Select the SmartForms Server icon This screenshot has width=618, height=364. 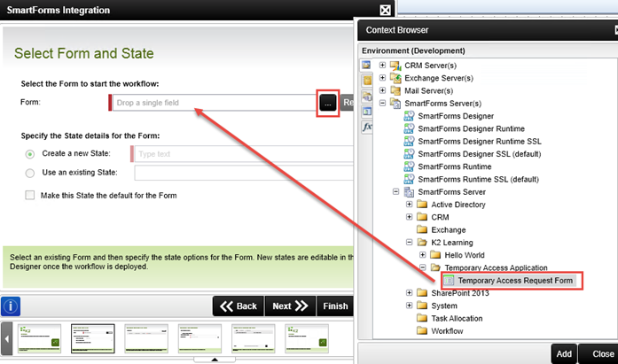[x=409, y=192]
